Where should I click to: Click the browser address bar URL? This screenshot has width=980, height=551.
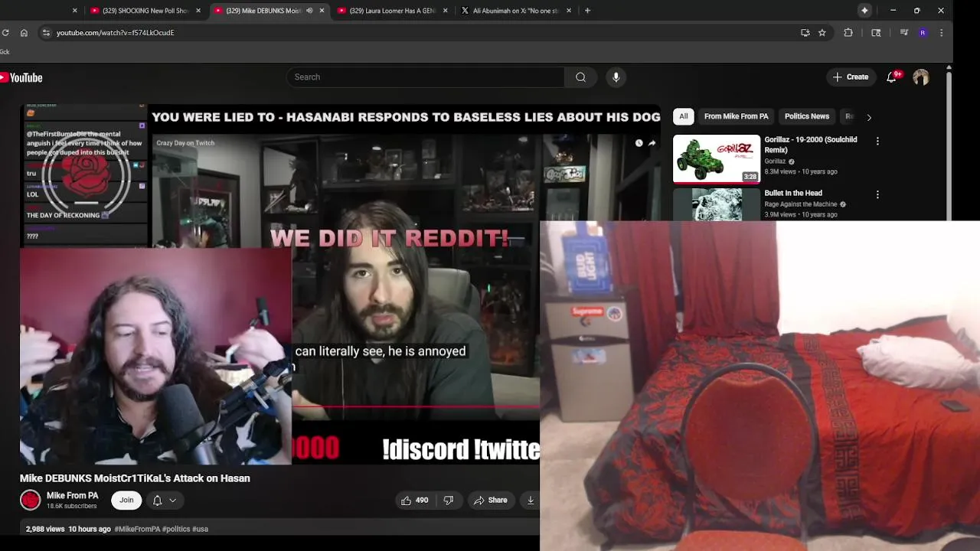(x=115, y=33)
